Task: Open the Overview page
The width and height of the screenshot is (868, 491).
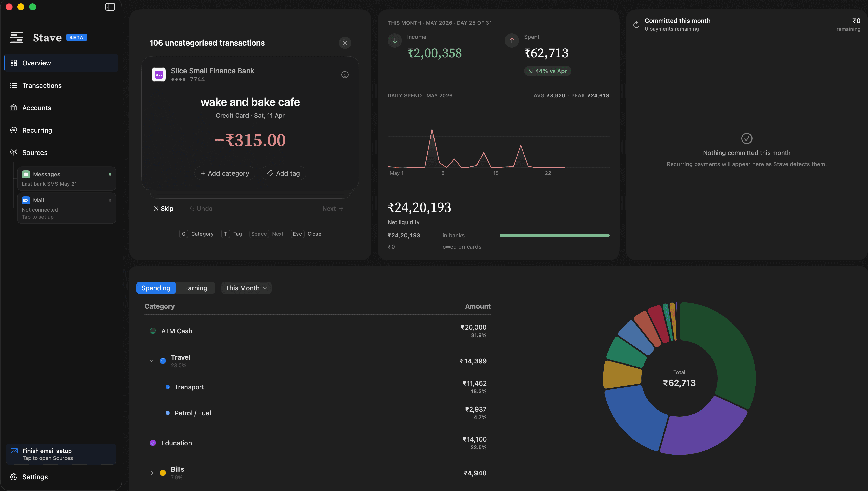Action: [61, 63]
